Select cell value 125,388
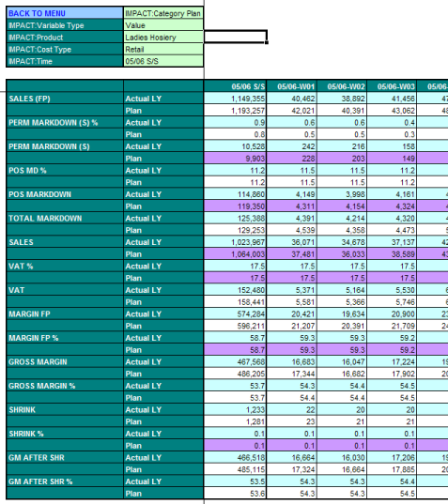 click(x=235, y=219)
